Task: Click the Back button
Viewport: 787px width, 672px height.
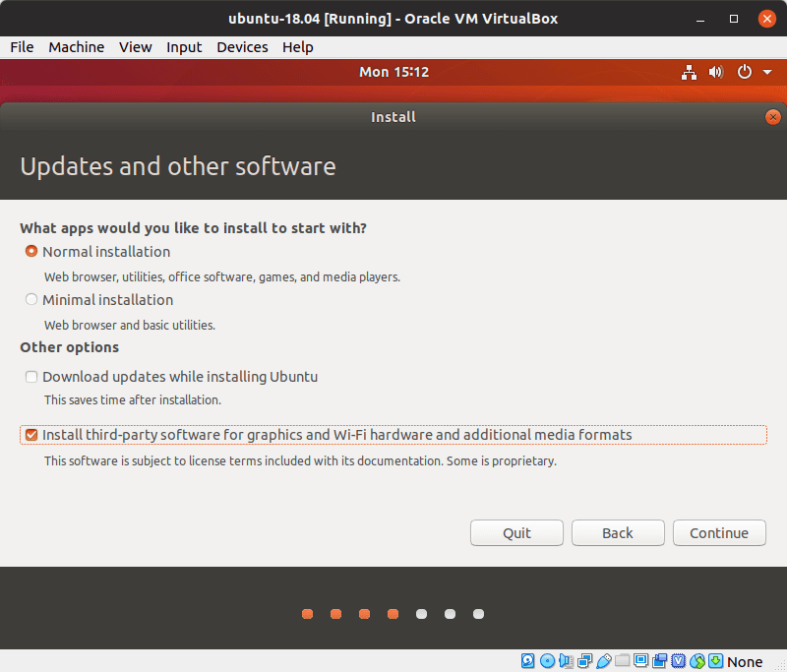Action: 618,532
